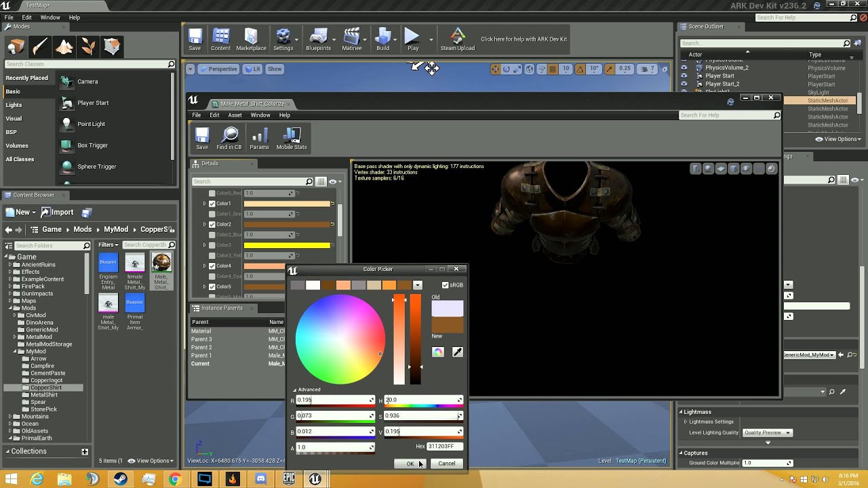The height and width of the screenshot is (488, 868).
Task: Expand the Color1 parameter row
Action: pos(204,203)
